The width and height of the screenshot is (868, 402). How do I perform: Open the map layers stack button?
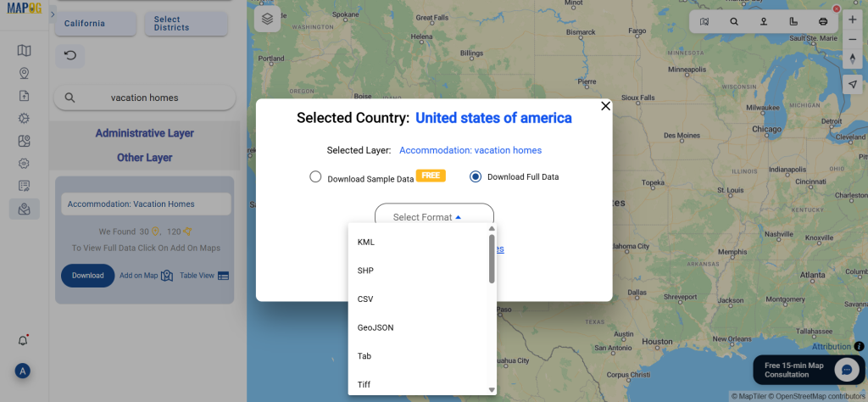[x=267, y=19]
